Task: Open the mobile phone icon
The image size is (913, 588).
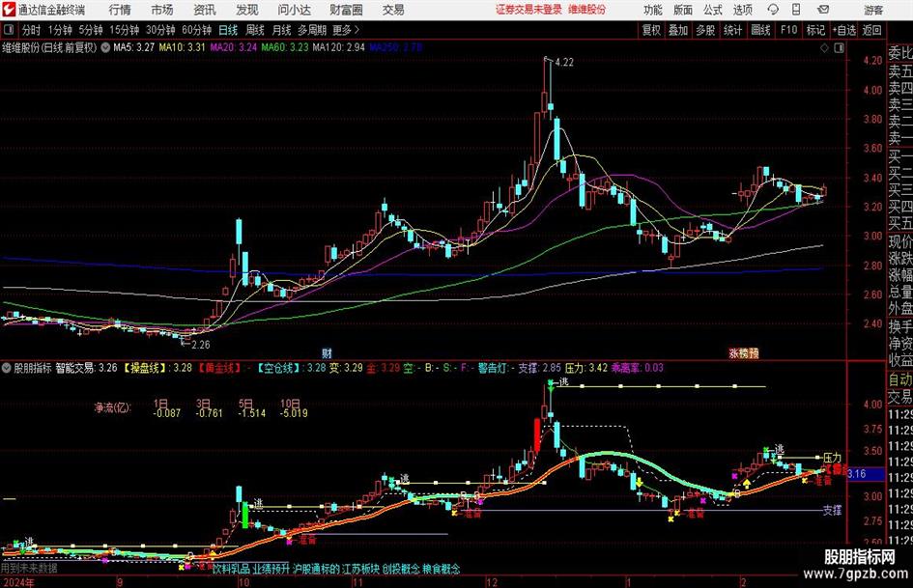Action: pyautogui.click(x=796, y=10)
